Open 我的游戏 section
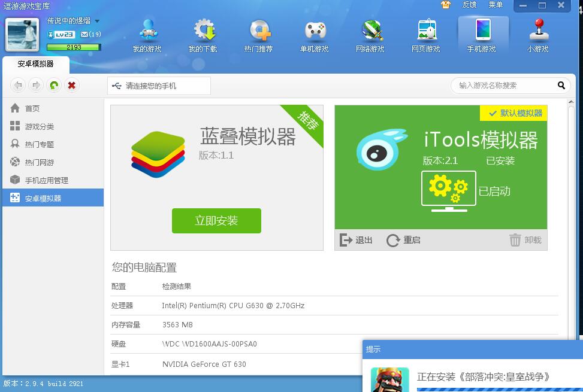The image size is (583, 392). pyautogui.click(x=147, y=37)
